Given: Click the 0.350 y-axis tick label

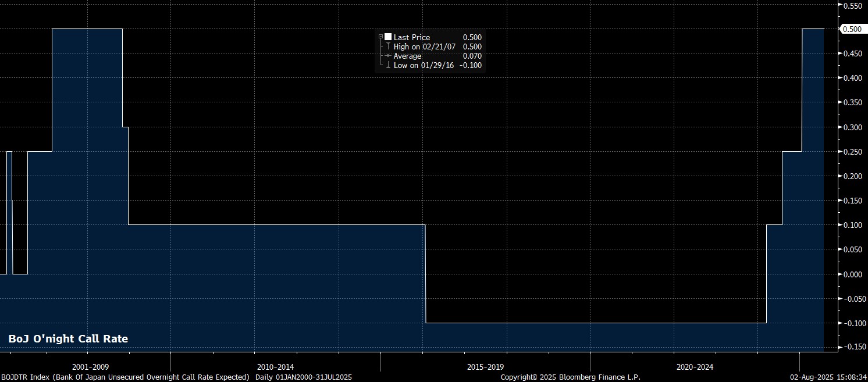Looking at the screenshot, I should coord(854,102).
